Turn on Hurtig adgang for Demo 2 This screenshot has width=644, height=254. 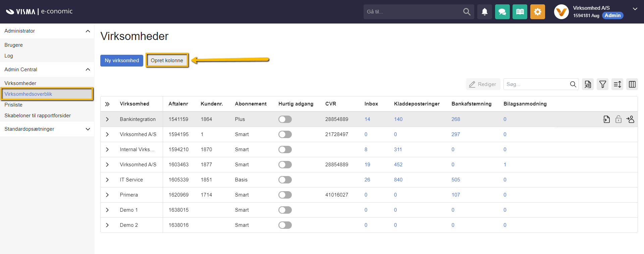coord(285,225)
